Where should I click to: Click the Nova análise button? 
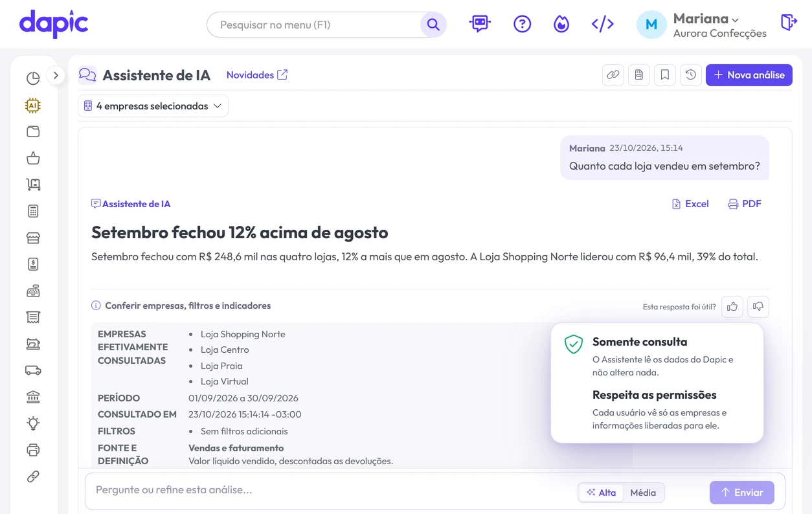click(x=749, y=75)
